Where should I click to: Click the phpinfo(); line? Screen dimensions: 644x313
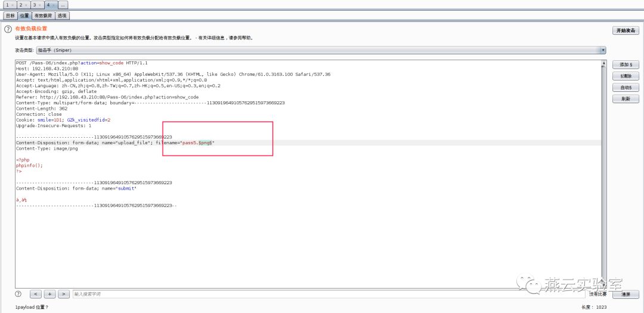tap(29, 166)
